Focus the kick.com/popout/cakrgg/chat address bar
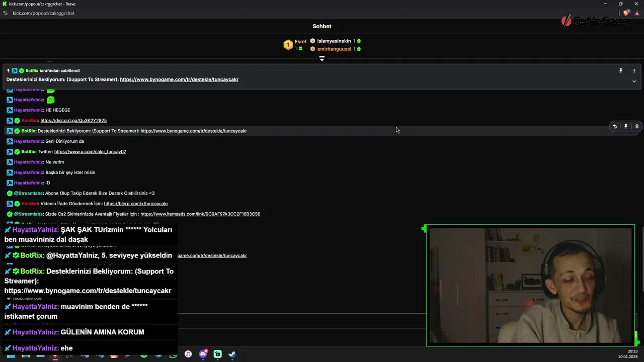This screenshot has height=362, width=644. pyautogui.click(x=43, y=13)
